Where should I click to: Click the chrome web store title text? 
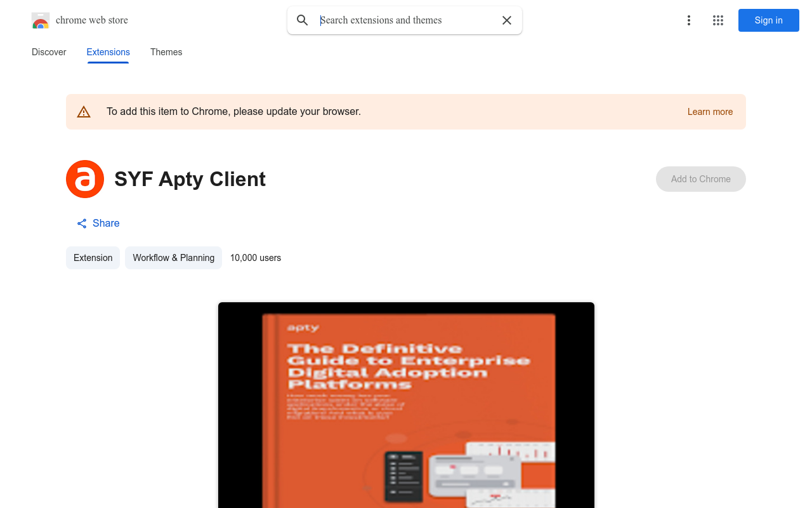click(x=92, y=20)
